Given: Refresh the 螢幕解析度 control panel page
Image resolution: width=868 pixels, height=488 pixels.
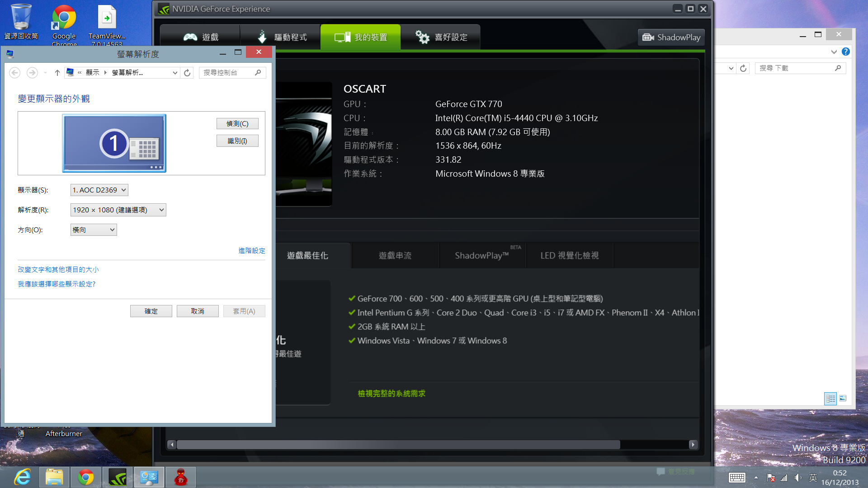Looking at the screenshot, I should point(187,73).
